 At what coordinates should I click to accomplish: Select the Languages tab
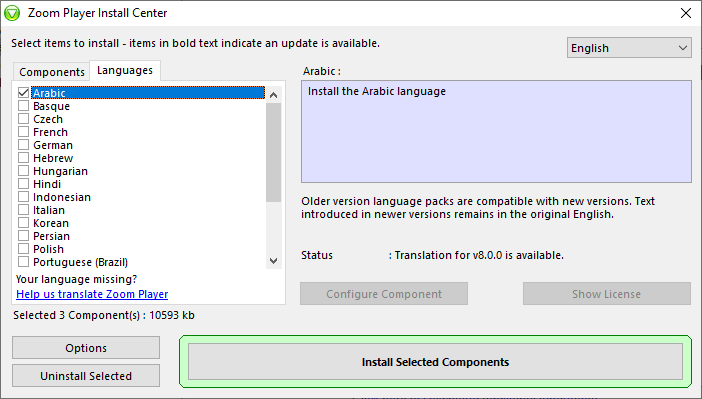(125, 70)
